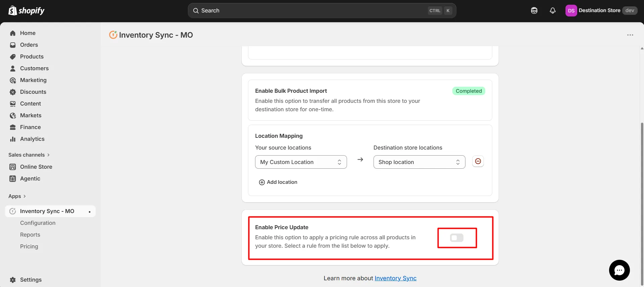Click the Orders inbox icon
Viewport: 644px width, 287px height.
pyautogui.click(x=13, y=45)
